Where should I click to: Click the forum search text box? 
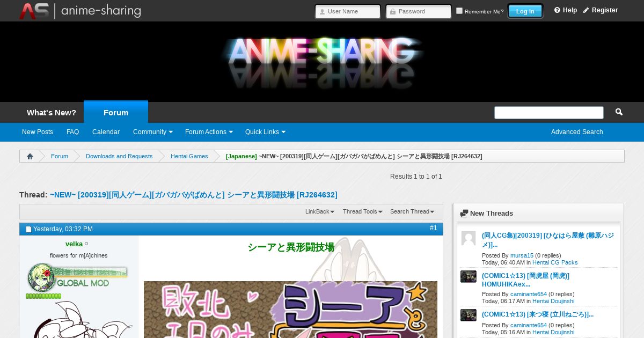click(x=549, y=113)
